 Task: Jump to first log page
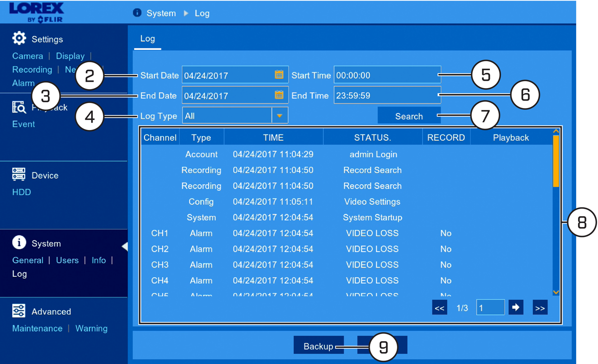click(440, 308)
